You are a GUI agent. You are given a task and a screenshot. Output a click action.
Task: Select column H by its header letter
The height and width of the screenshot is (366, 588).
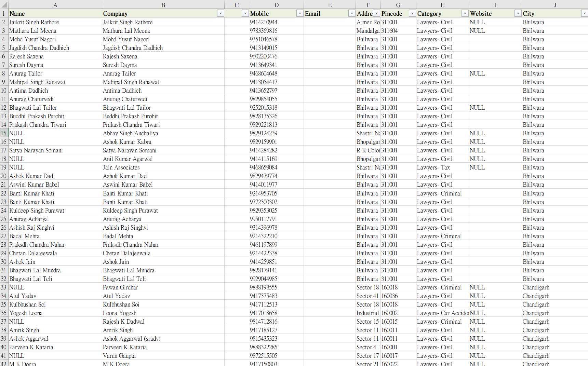442,5
